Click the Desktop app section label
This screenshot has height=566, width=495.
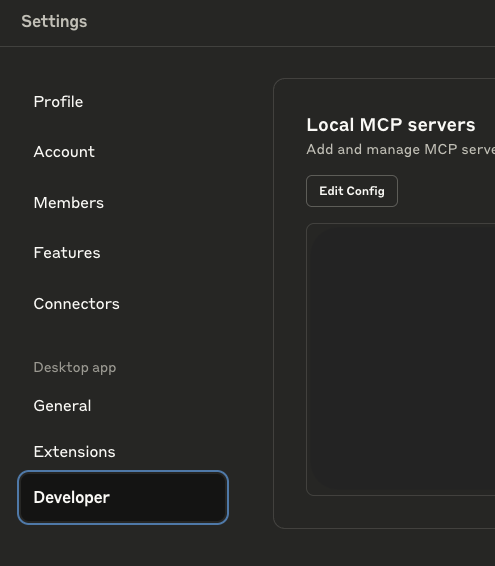(75, 367)
